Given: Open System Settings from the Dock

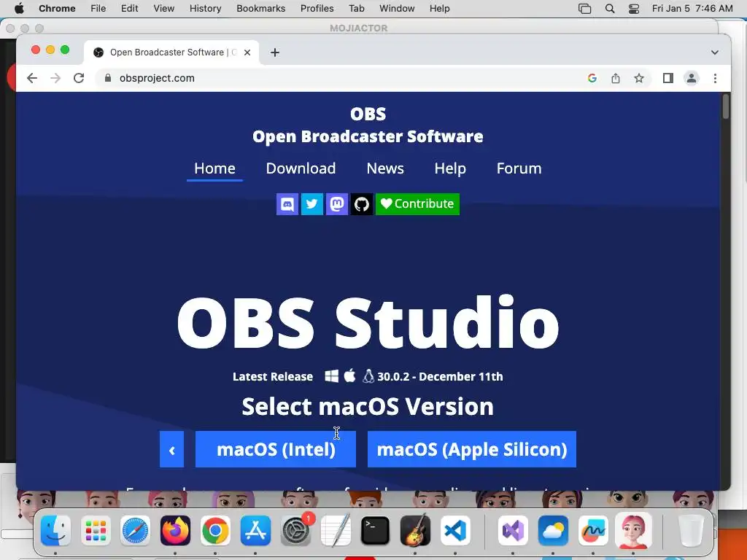Looking at the screenshot, I should pos(295,530).
